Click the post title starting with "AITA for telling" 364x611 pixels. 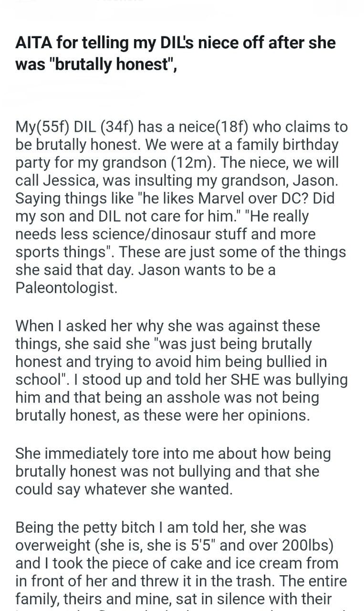click(175, 53)
